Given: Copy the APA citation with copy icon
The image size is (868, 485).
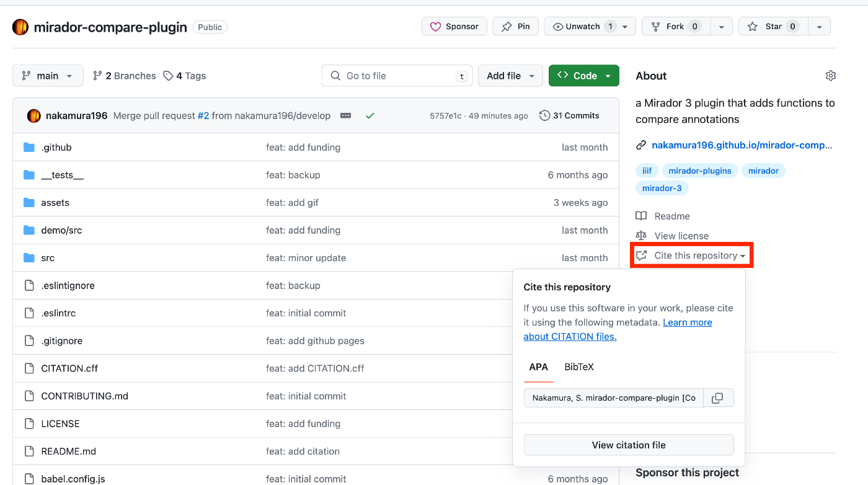Looking at the screenshot, I should [x=718, y=398].
